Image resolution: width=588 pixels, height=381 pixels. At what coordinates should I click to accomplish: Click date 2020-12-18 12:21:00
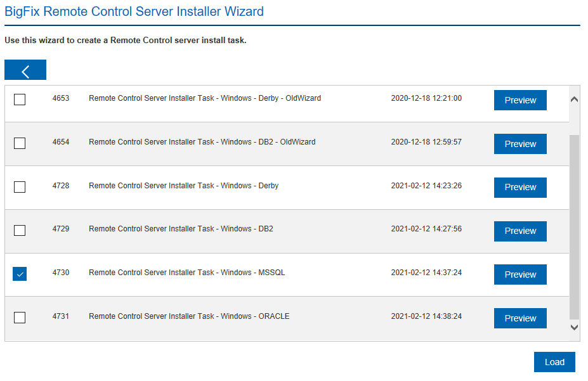pos(426,98)
